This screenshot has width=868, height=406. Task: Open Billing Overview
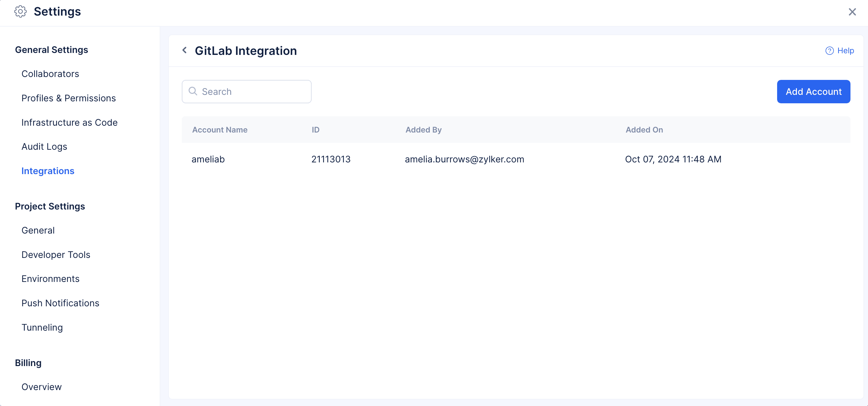42,387
